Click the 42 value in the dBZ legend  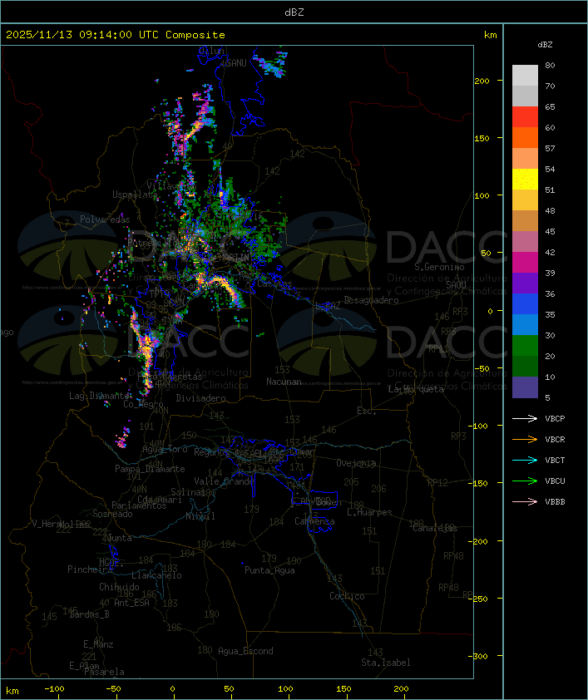[x=550, y=252]
